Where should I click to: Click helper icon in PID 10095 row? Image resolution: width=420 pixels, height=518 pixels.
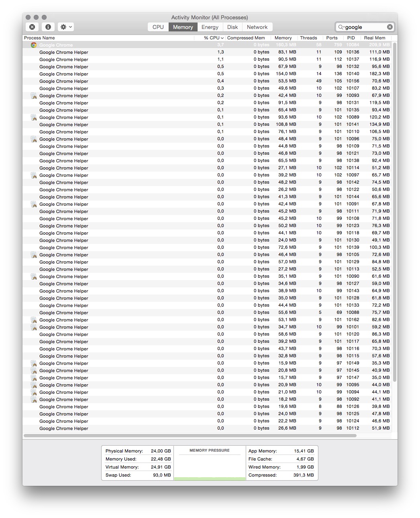click(34, 385)
